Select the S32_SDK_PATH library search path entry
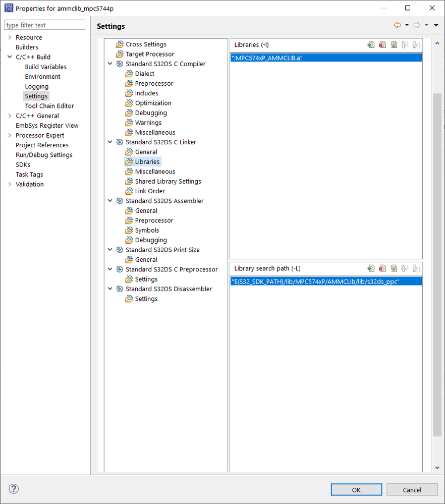445x504 pixels. tap(326, 282)
